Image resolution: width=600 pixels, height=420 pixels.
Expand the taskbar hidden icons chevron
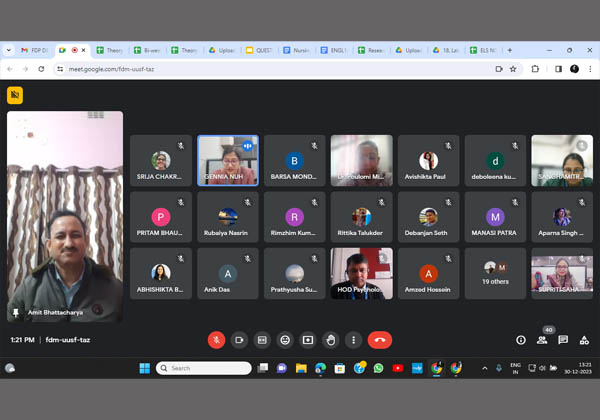pyautogui.click(x=486, y=368)
